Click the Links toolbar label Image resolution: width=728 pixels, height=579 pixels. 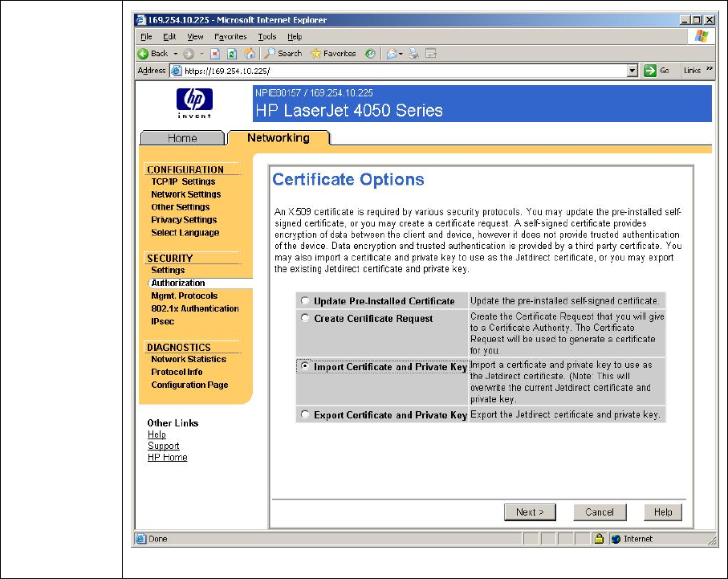click(692, 70)
